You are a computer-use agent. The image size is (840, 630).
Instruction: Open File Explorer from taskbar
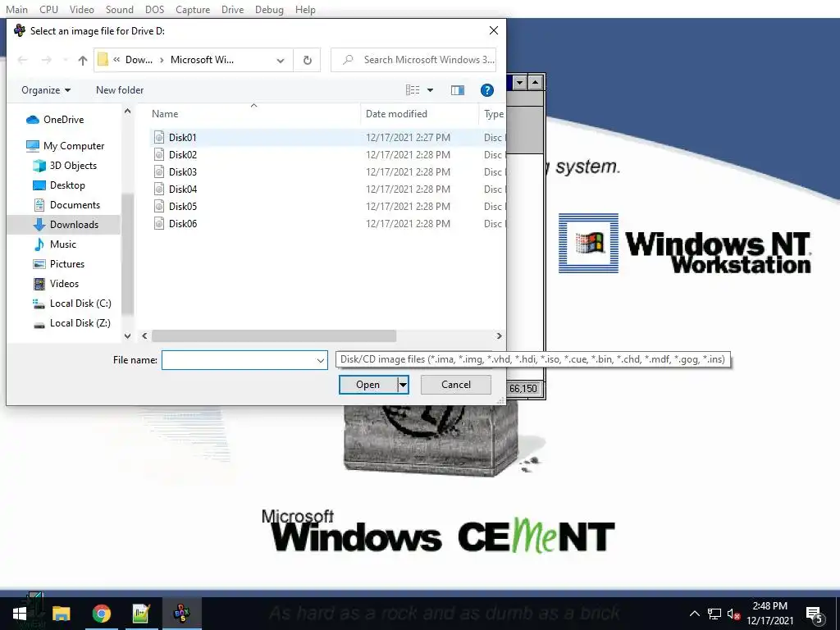[x=61, y=614]
